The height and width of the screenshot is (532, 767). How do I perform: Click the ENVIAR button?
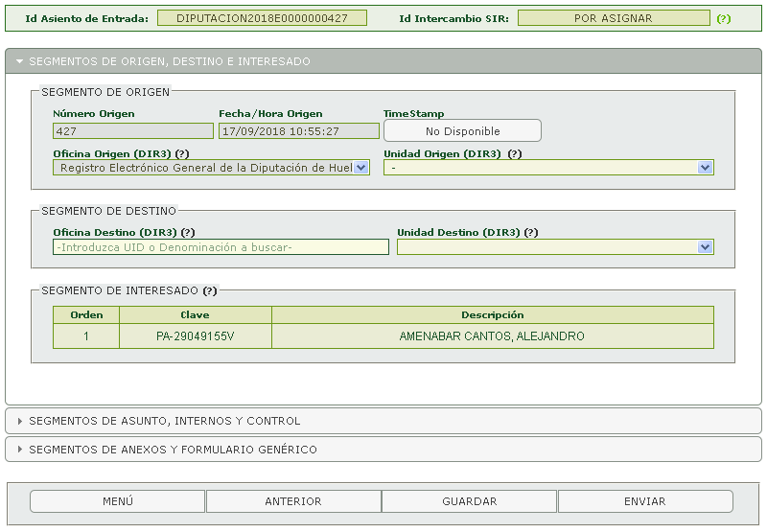(x=645, y=501)
